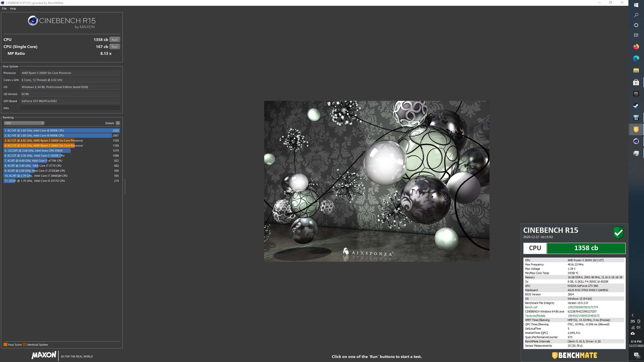This screenshot has height=362, width=644.
Task: Select ranking row 8 Core i7-3770
Action: point(62,166)
